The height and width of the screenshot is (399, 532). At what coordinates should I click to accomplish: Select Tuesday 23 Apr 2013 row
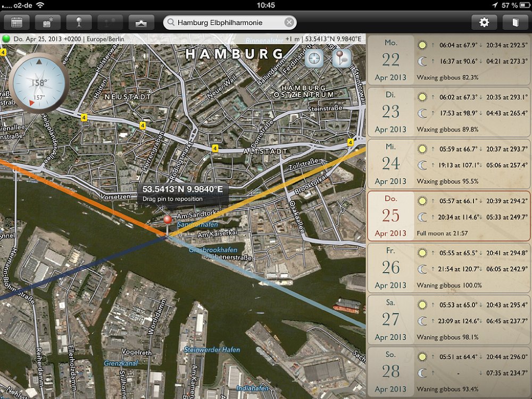tap(448, 112)
